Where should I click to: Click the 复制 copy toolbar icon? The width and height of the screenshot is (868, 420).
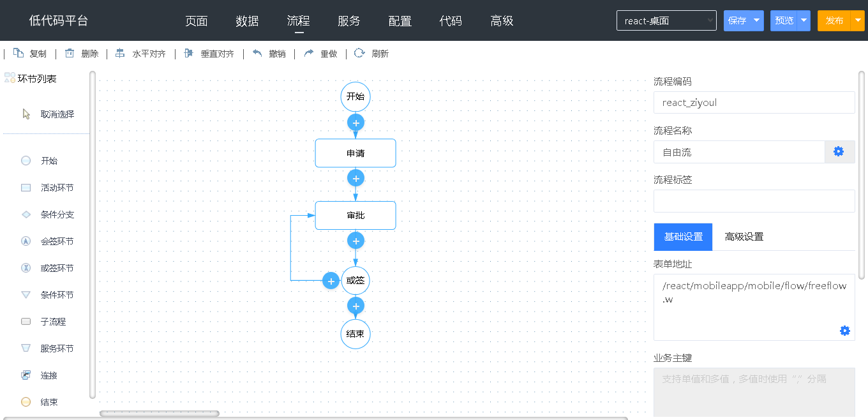[x=19, y=53]
